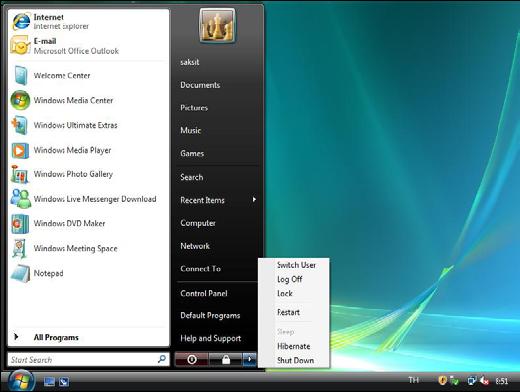Select Switch User option
The image size is (520, 392).
pos(296,265)
